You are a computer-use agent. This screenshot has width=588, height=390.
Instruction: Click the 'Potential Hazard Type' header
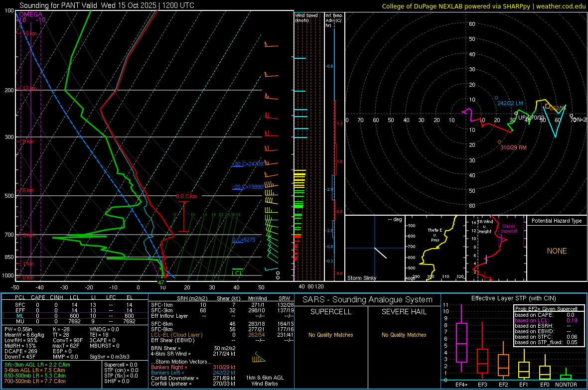557,221
